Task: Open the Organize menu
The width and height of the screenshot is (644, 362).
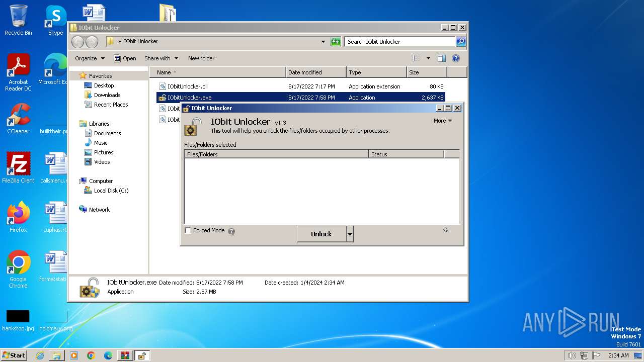Action: pyautogui.click(x=90, y=58)
